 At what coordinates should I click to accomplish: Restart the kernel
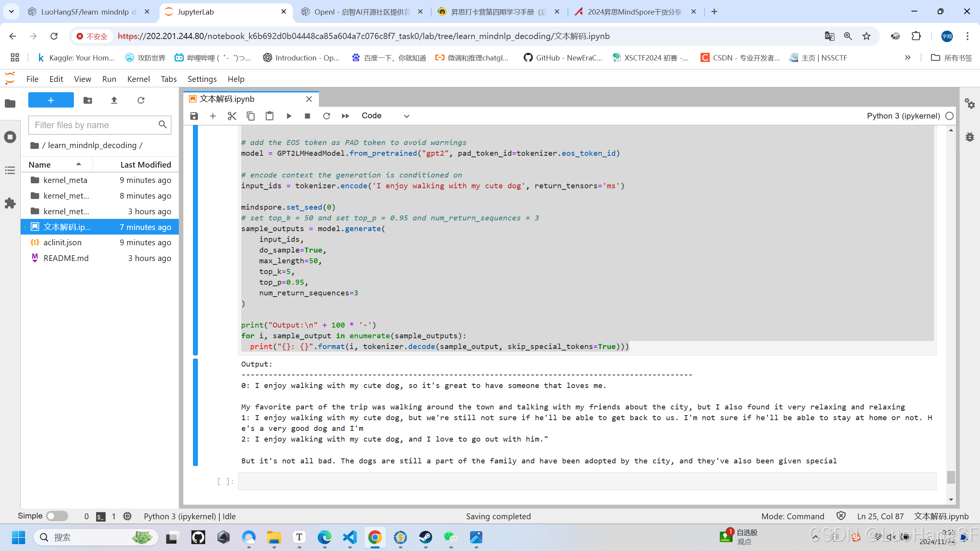326,116
